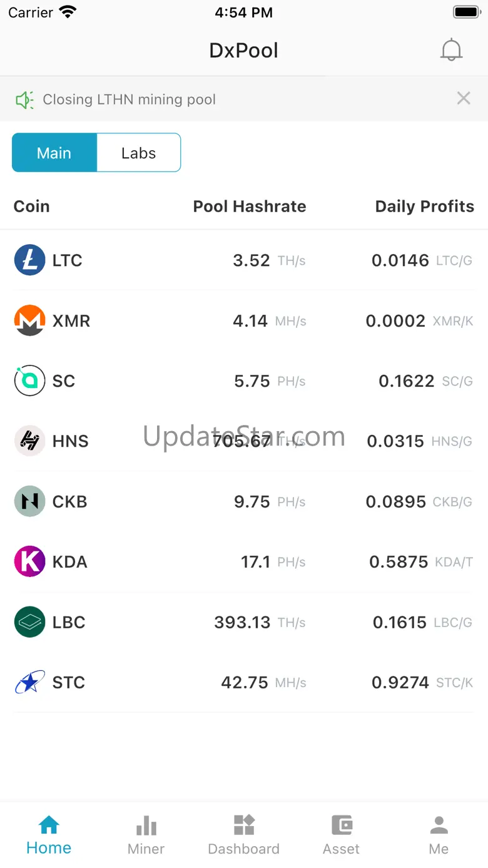Viewport: 488px width, 868px height.
Task: Tap the green announcement speaker icon
Action: click(24, 100)
